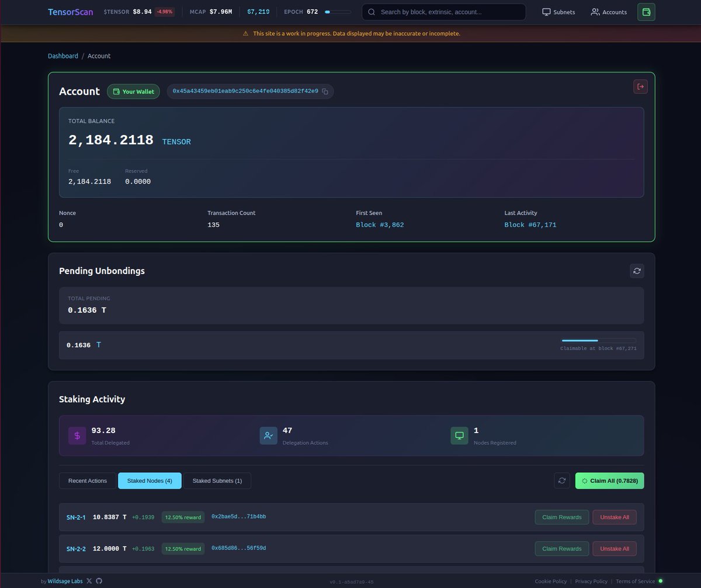Open the Subnets page

click(558, 12)
